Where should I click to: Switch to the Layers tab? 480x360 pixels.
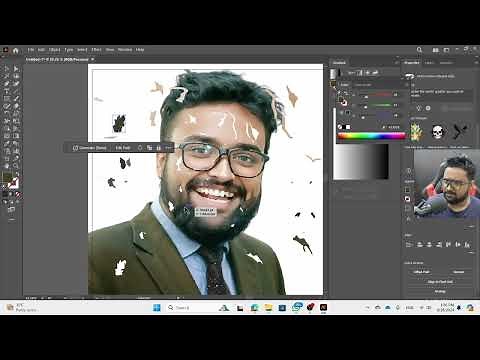click(x=429, y=63)
